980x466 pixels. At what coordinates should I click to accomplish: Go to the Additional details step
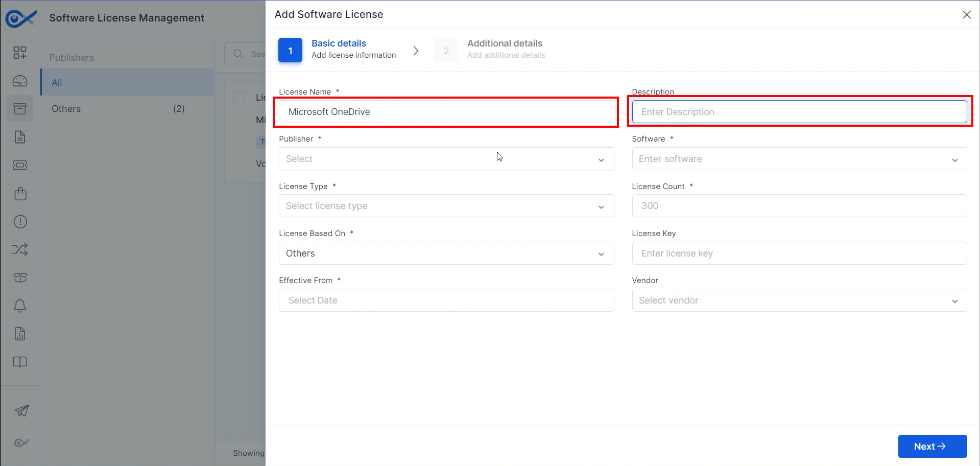504,49
